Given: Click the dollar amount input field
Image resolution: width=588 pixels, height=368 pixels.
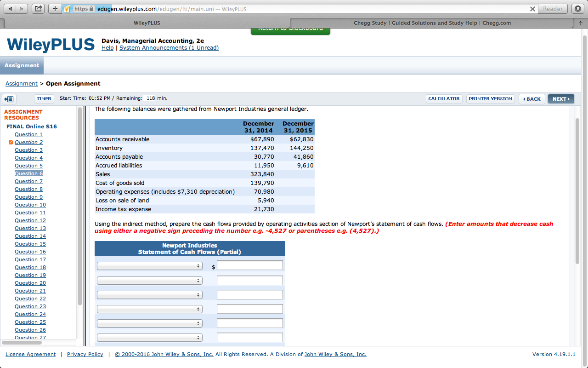Looking at the screenshot, I should point(249,265).
